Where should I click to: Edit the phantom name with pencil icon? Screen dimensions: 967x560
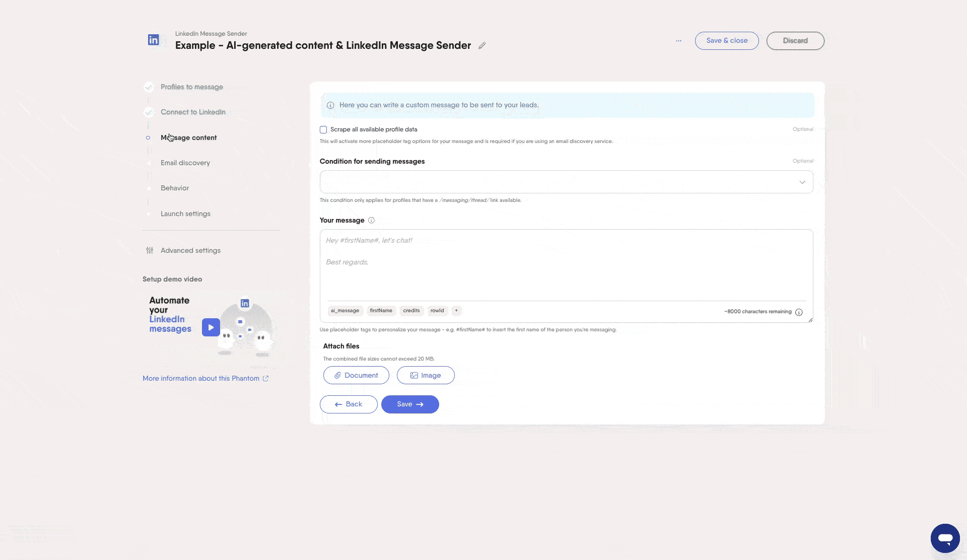click(482, 45)
